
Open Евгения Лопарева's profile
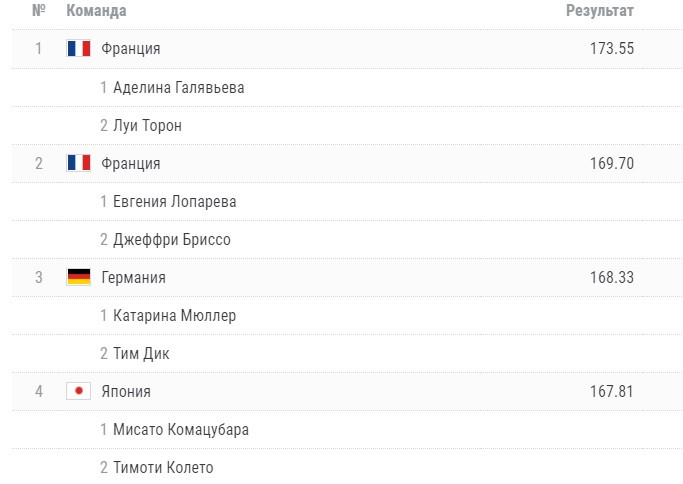coord(175,201)
